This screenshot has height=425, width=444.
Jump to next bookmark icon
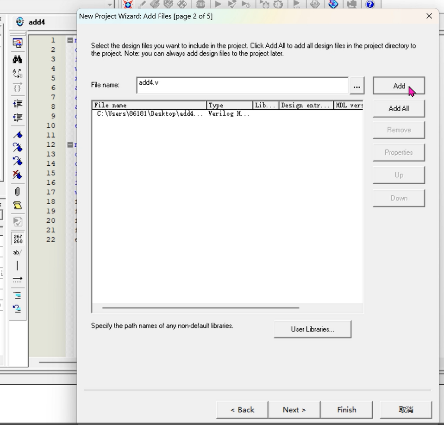[x=17, y=147]
